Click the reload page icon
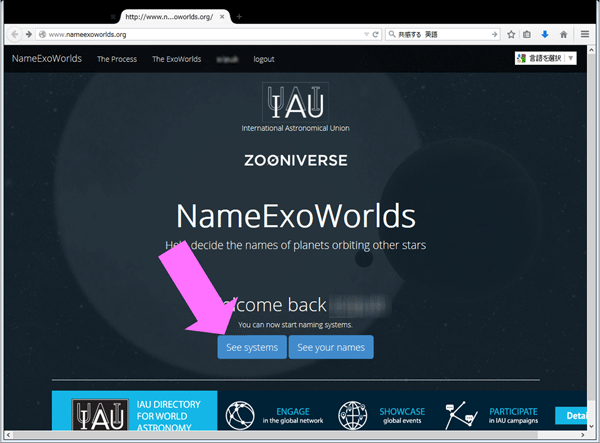This screenshot has width=600, height=443. 375,34
